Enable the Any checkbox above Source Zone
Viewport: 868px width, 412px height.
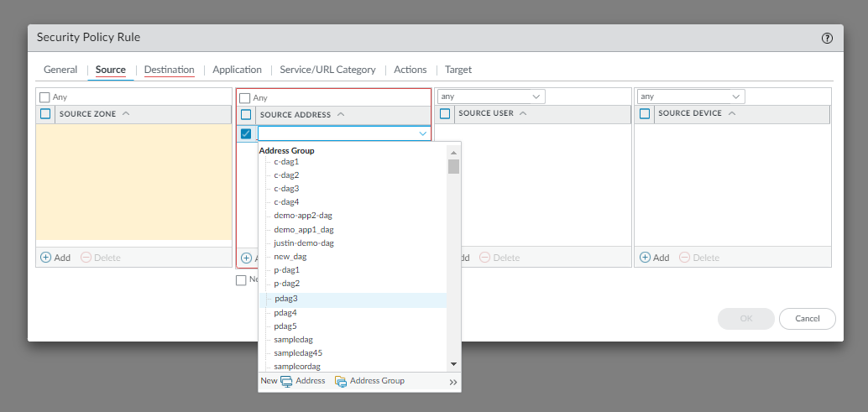point(44,97)
